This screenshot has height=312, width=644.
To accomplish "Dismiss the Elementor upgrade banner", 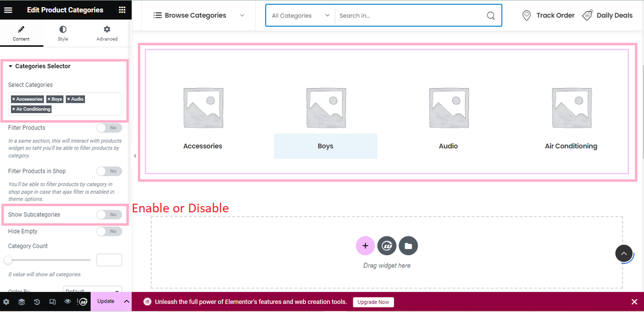I will click(x=634, y=302).
